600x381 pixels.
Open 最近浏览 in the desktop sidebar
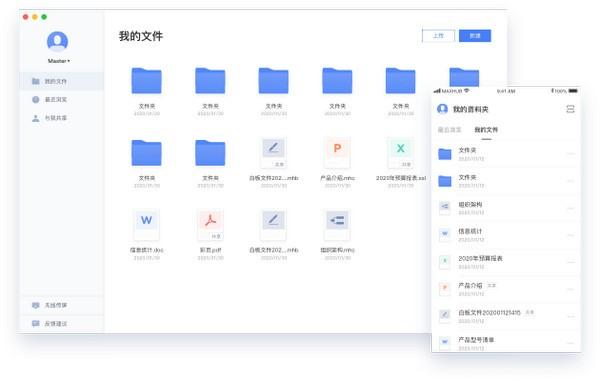click(x=61, y=99)
